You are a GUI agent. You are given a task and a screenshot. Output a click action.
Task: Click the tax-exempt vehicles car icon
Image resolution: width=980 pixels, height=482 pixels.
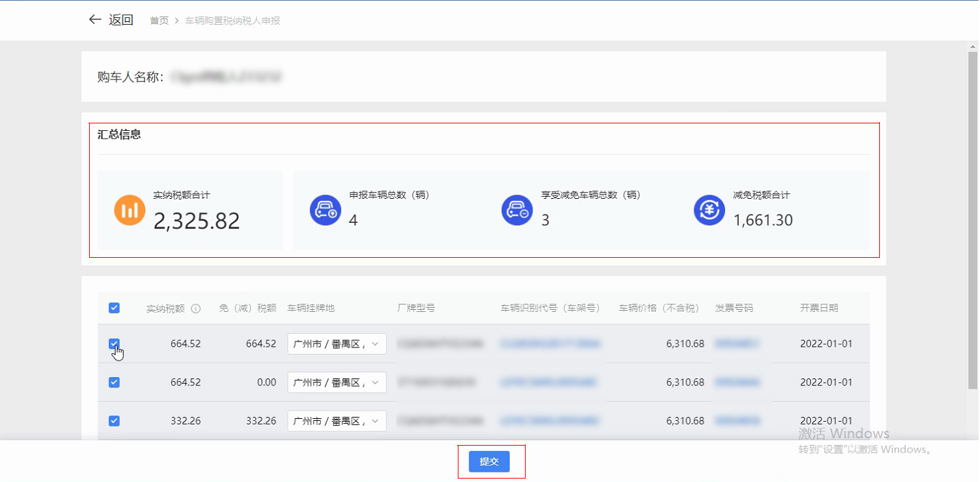point(517,210)
